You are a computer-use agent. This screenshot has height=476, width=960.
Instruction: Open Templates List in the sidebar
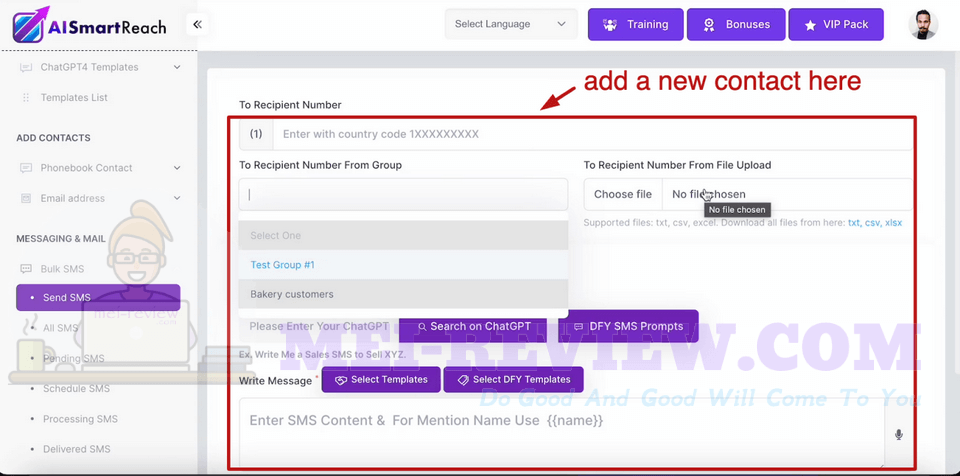pos(74,97)
